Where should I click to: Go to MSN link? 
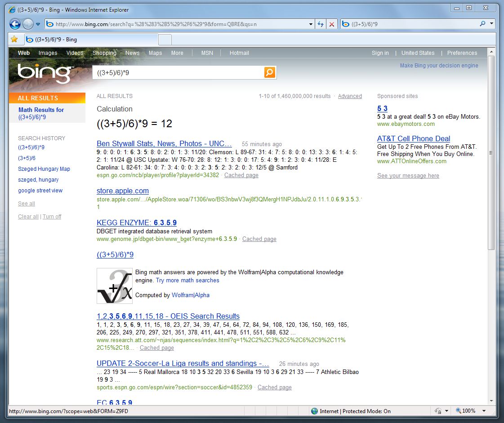[207, 53]
